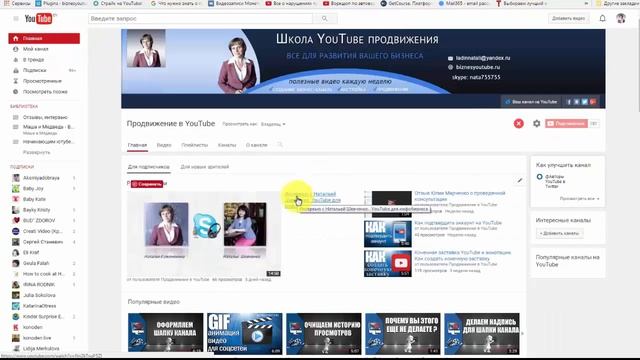Switch to the 'Каналы' tab

click(x=227, y=145)
